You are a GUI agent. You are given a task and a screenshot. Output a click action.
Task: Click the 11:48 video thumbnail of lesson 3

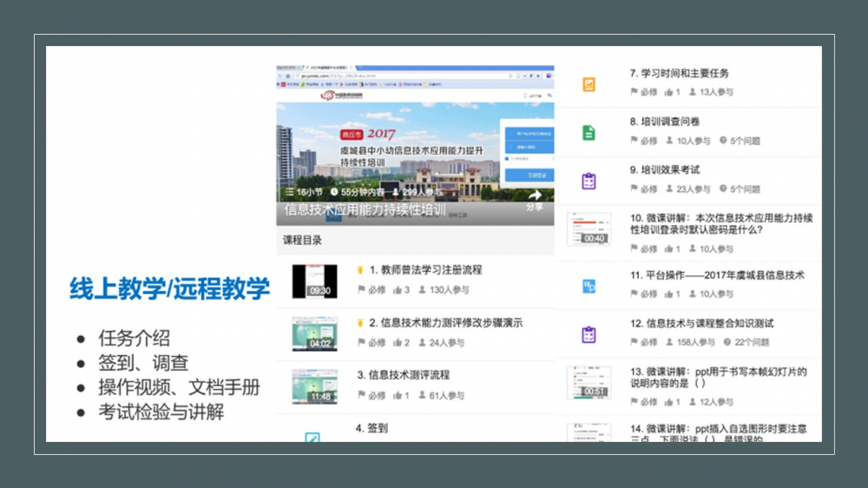[x=314, y=386]
